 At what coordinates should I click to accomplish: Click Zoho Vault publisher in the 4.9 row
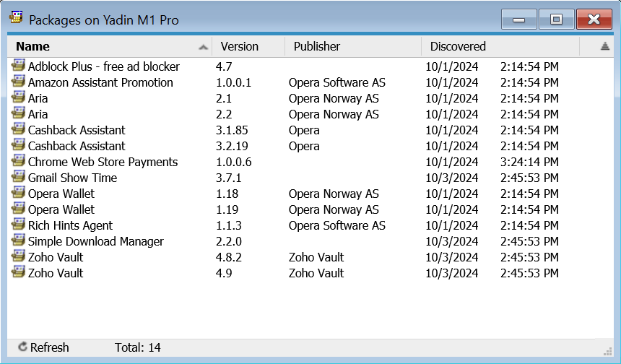tap(316, 273)
